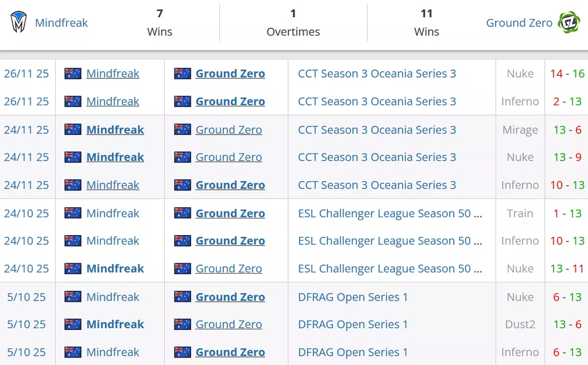Click bold Mindfreak link in Mirage row
The width and height of the screenshot is (588, 365).
(x=115, y=130)
